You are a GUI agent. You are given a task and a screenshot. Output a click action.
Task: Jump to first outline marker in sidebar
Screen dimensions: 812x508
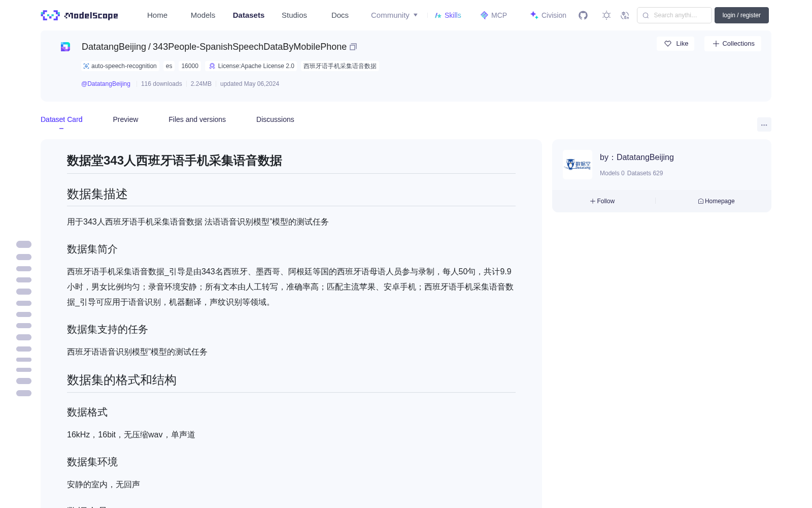click(24, 244)
